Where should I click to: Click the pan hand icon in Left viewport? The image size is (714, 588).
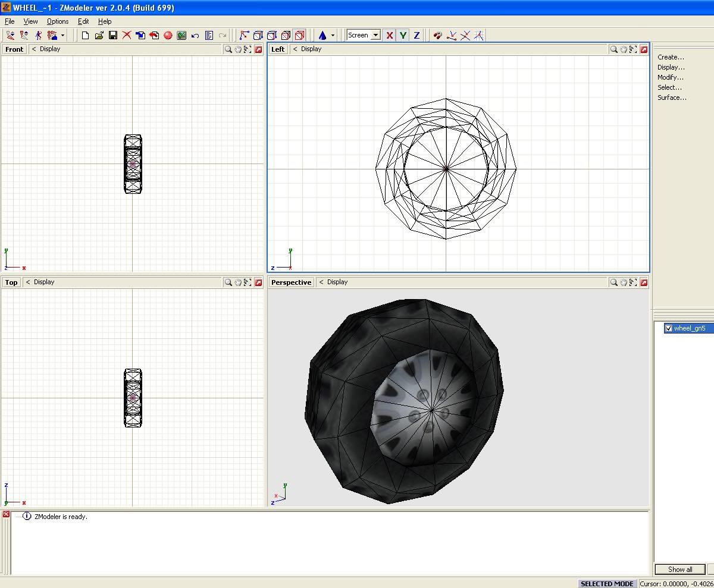coord(624,49)
